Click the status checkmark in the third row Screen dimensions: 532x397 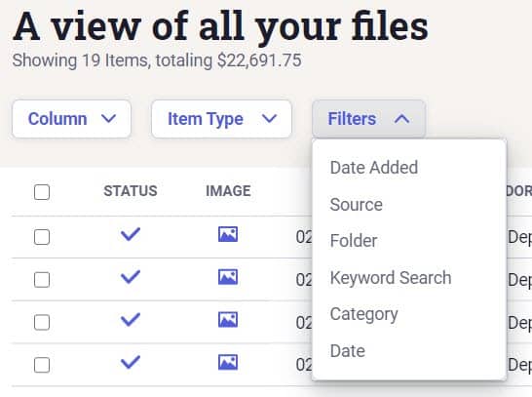click(131, 320)
